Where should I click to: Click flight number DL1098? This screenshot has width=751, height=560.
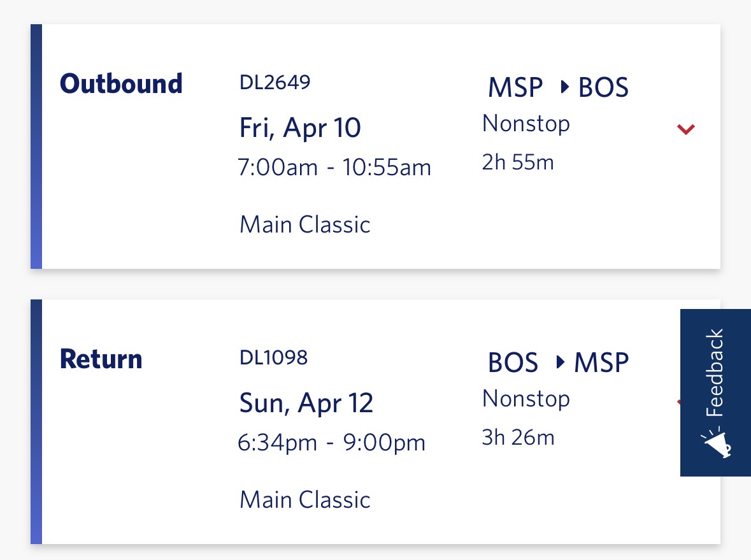pos(273,357)
